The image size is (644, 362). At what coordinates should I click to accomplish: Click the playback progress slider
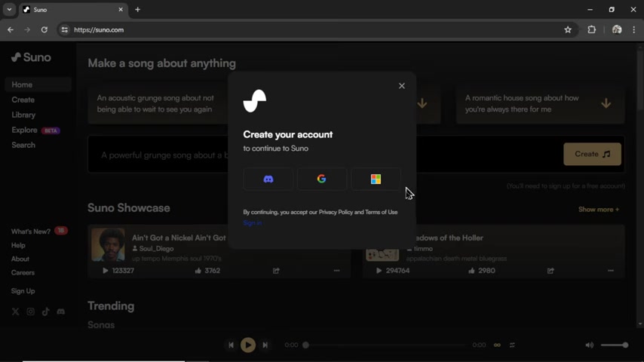[x=385, y=345]
